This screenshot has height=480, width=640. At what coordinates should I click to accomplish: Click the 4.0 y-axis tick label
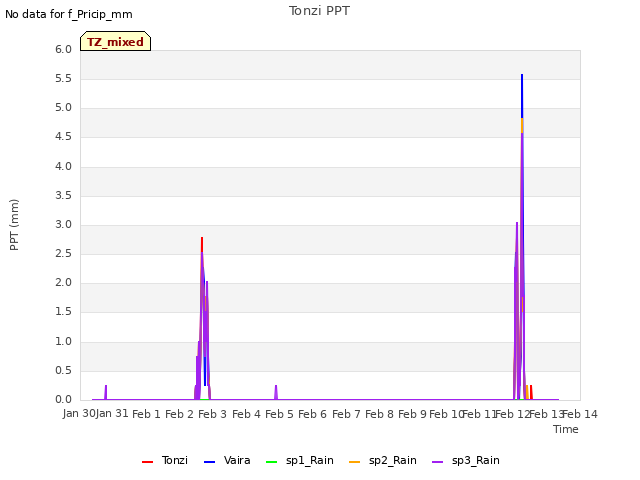(63, 167)
